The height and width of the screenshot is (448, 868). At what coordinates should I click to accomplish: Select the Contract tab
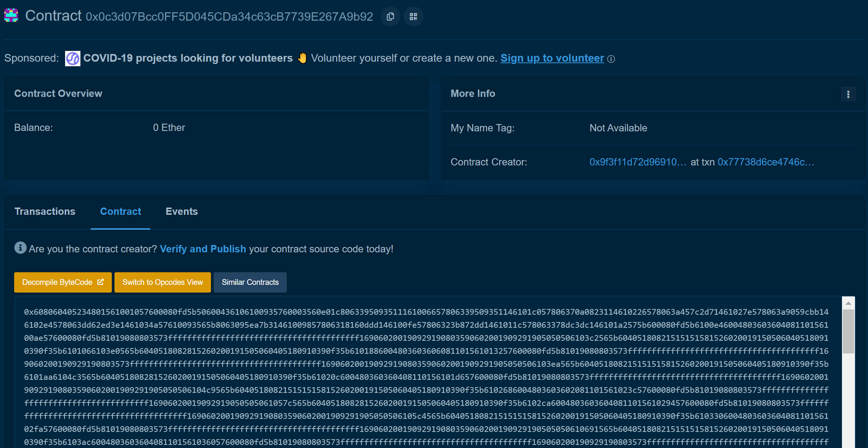(120, 211)
